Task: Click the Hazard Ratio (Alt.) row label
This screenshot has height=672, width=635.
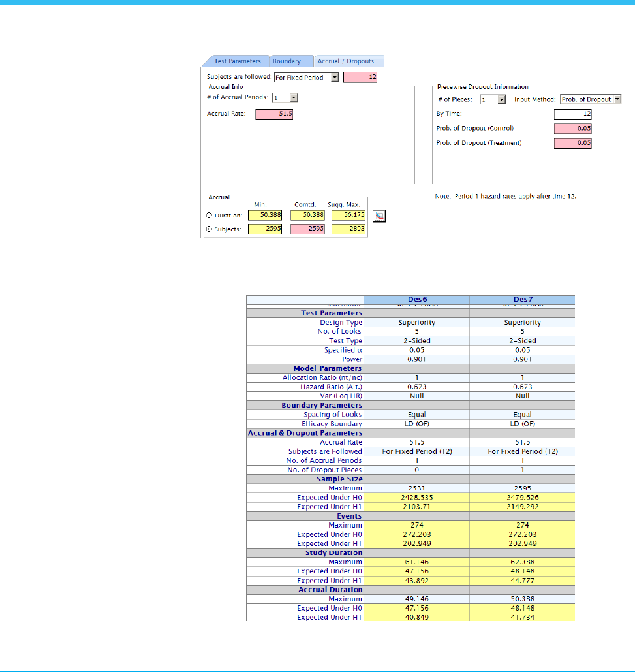Action: (x=331, y=387)
